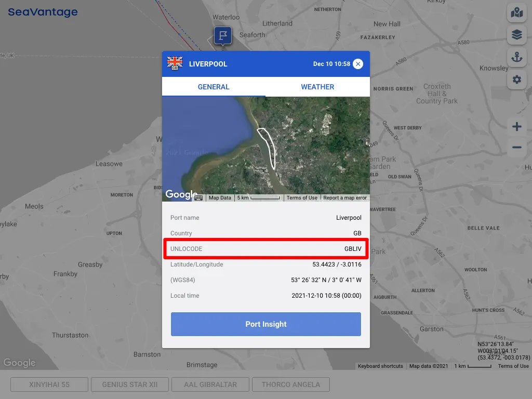
Task: Click the port flag marker on the map
Action: click(x=223, y=35)
